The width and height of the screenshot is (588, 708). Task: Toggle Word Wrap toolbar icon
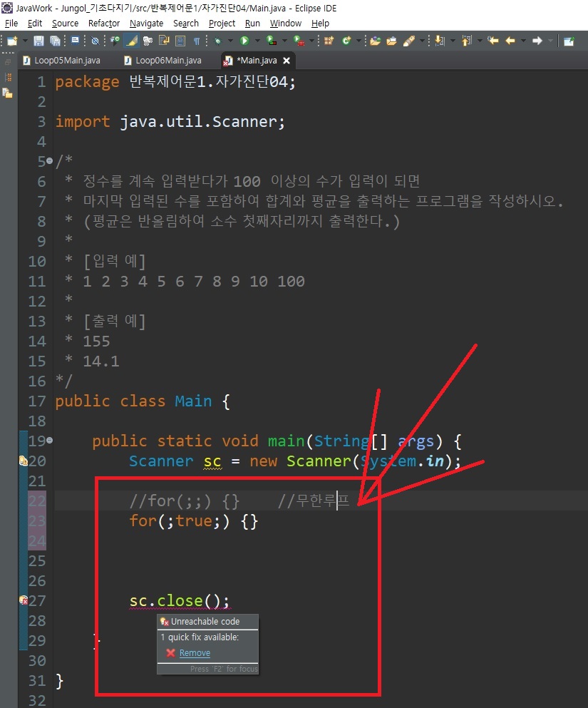164,41
